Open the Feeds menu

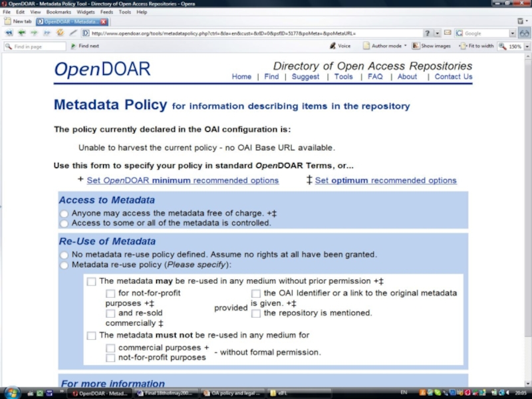[106, 12]
